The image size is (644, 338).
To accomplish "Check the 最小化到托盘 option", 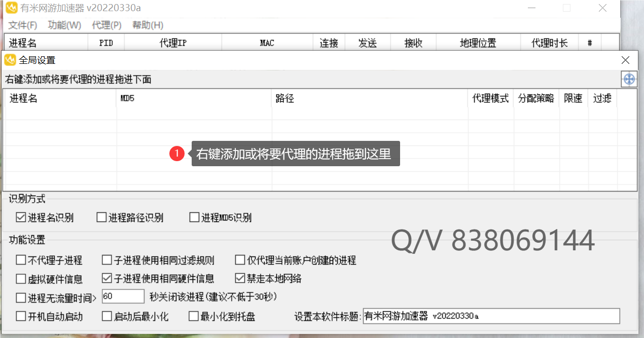I will 194,316.
